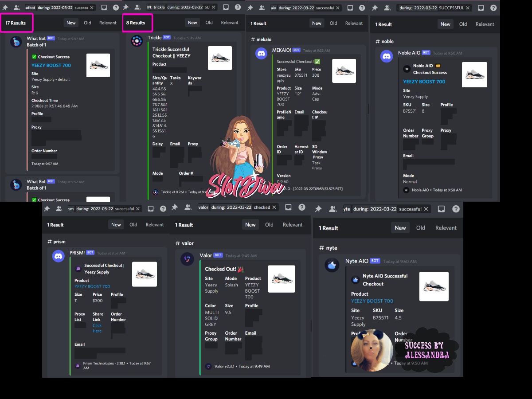The width and height of the screenshot is (532, 399).
Task: Sort 17 Results by Relevant
Action: pos(108,23)
